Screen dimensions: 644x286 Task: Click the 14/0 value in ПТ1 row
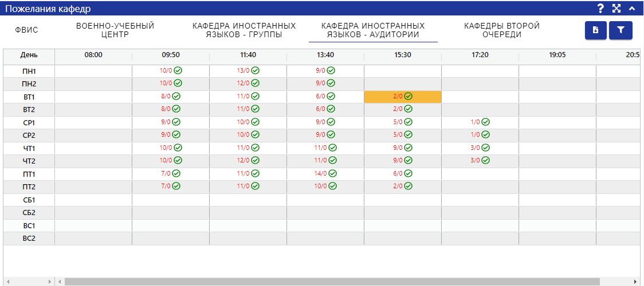point(320,173)
